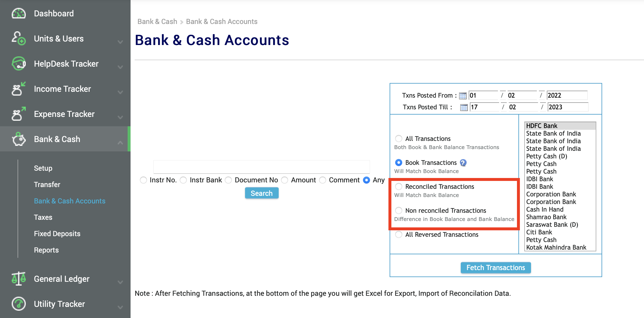Open the Expense Tracker icon

pyautogui.click(x=18, y=114)
